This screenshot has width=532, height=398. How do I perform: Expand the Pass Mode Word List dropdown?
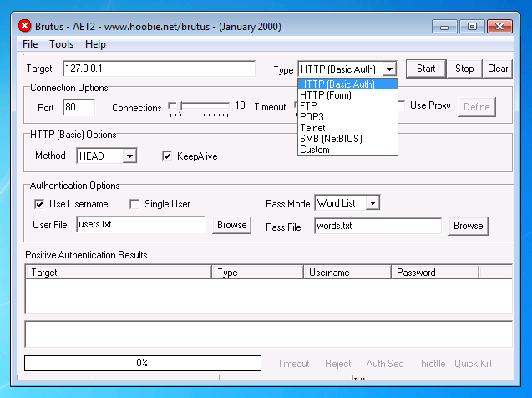click(x=372, y=204)
